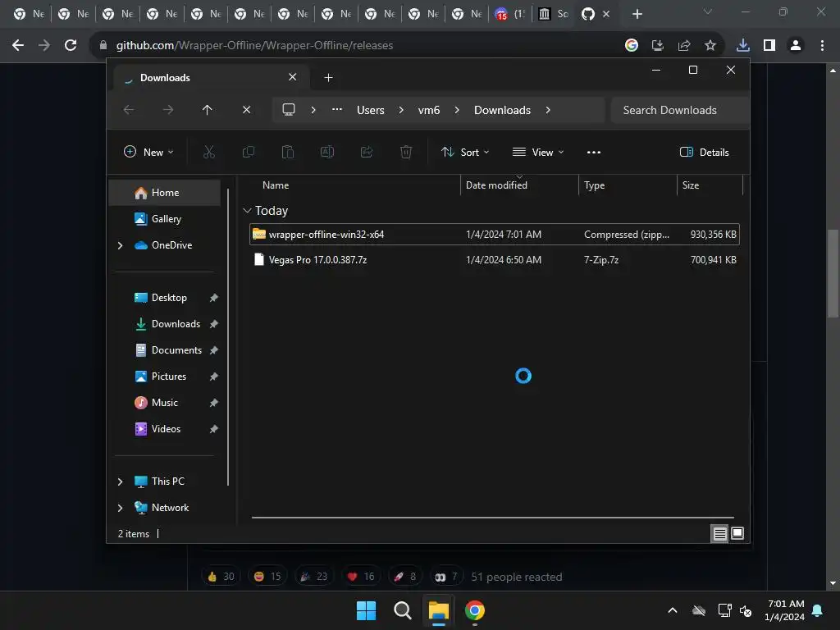Click vm6 in the address breadcrumb
840x630 pixels.
coord(428,110)
